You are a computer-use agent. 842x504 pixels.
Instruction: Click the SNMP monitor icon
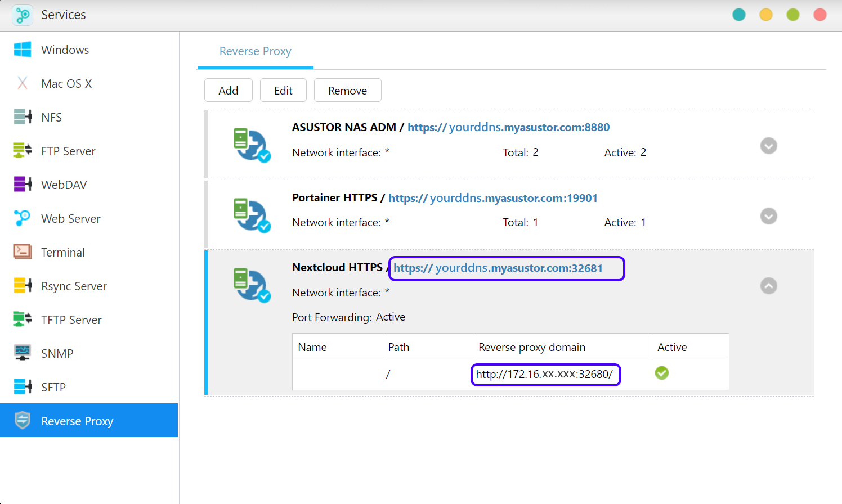(23, 353)
